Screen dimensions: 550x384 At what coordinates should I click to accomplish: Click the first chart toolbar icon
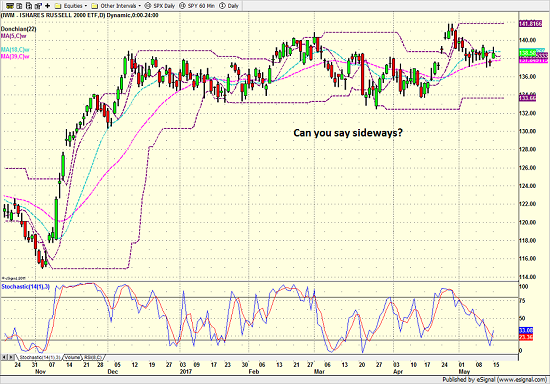10,6
